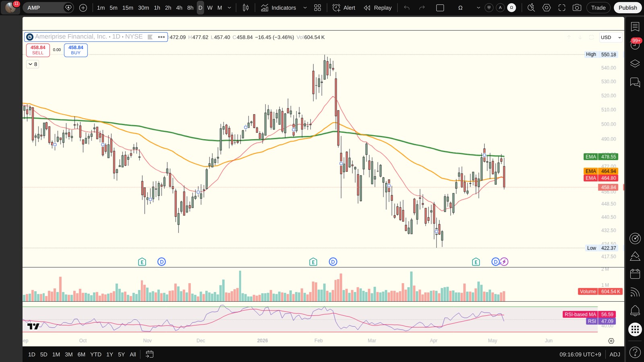The width and height of the screenshot is (644, 362).
Task: Open the target radar icon in sidebar
Action: (x=635, y=239)
